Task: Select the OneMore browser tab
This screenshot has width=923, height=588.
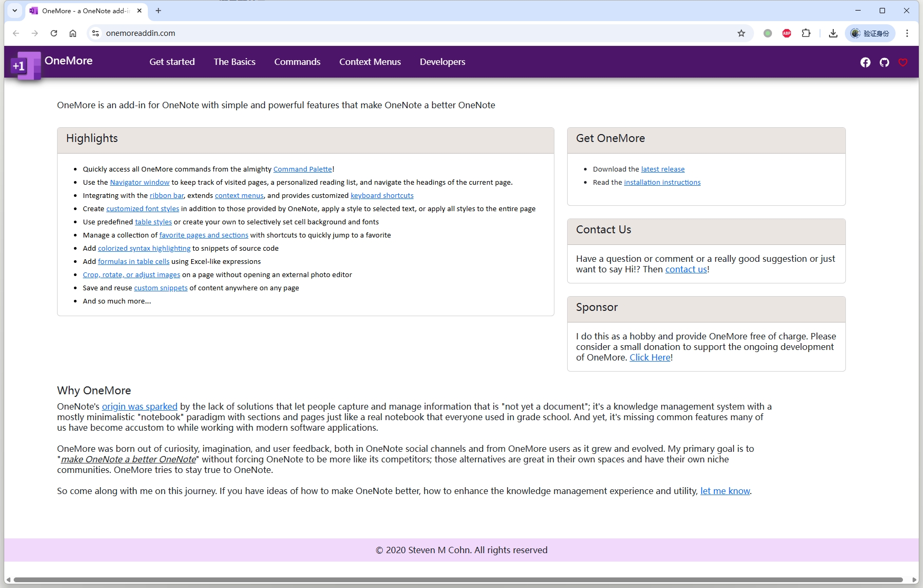Action: click(86, 11)
